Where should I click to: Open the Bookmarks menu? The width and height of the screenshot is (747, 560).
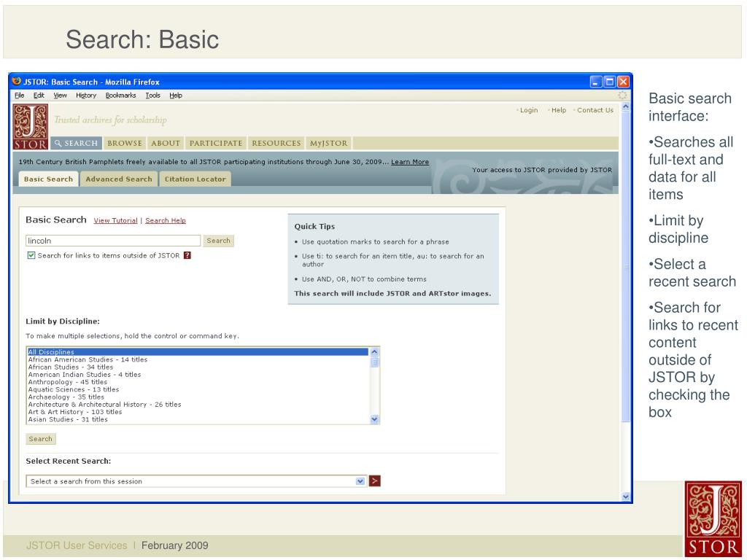point(120,96)
